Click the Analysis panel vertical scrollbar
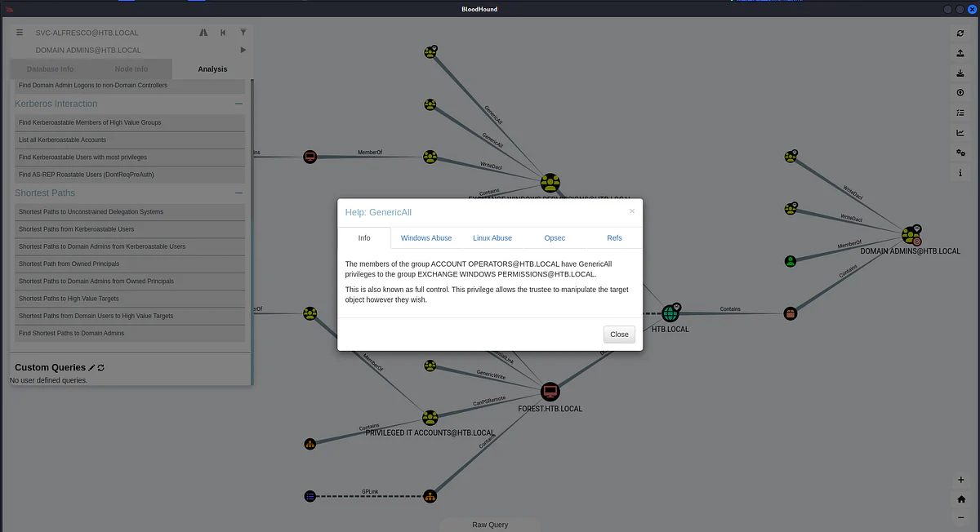980x532 pixels. (x=251, y=232)
